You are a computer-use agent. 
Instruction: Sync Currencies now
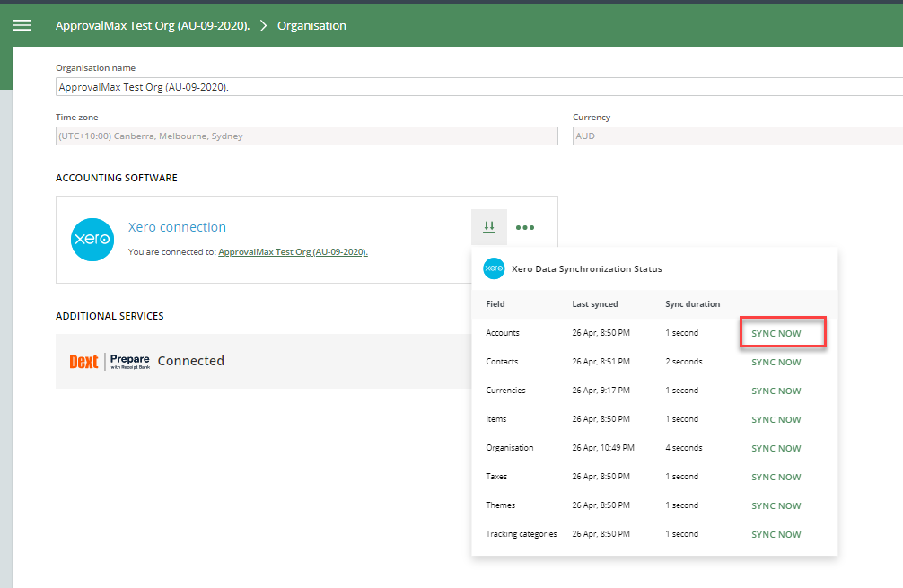776,391
